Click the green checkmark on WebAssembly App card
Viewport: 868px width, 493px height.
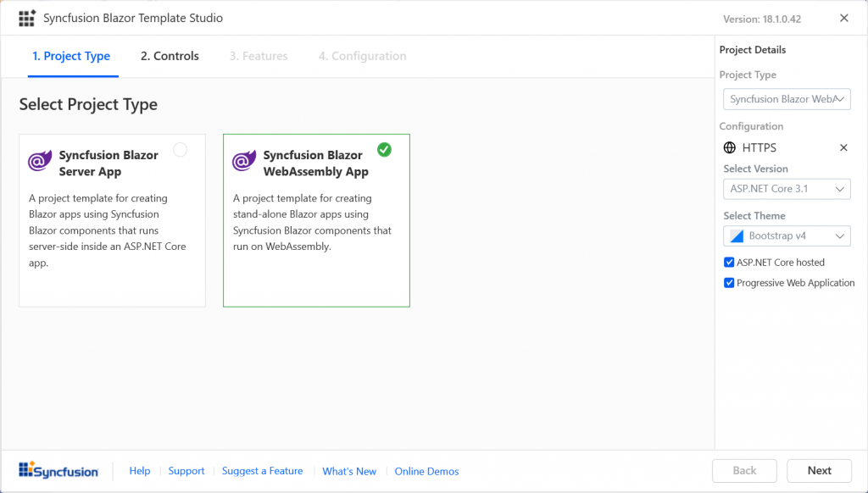point(384,150)
